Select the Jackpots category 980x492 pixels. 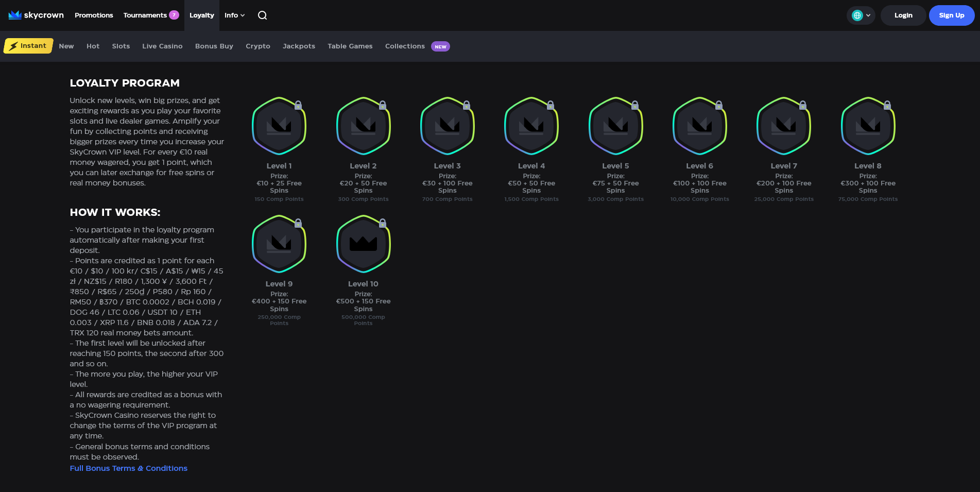click(299, 46)
